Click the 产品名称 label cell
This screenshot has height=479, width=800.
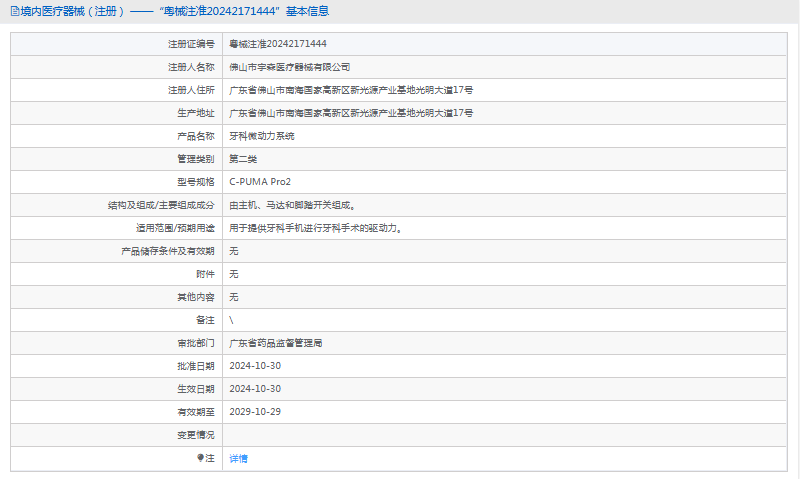(x=117, y=136)
